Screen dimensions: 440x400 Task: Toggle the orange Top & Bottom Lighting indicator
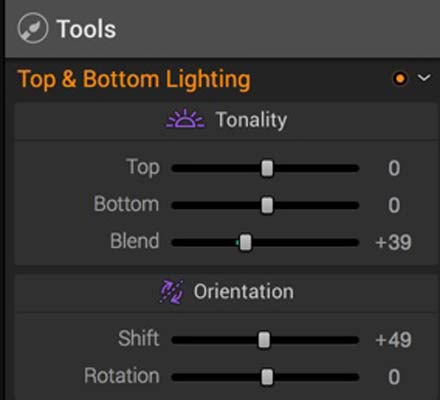pyautogui.click(x=400, y=79)
